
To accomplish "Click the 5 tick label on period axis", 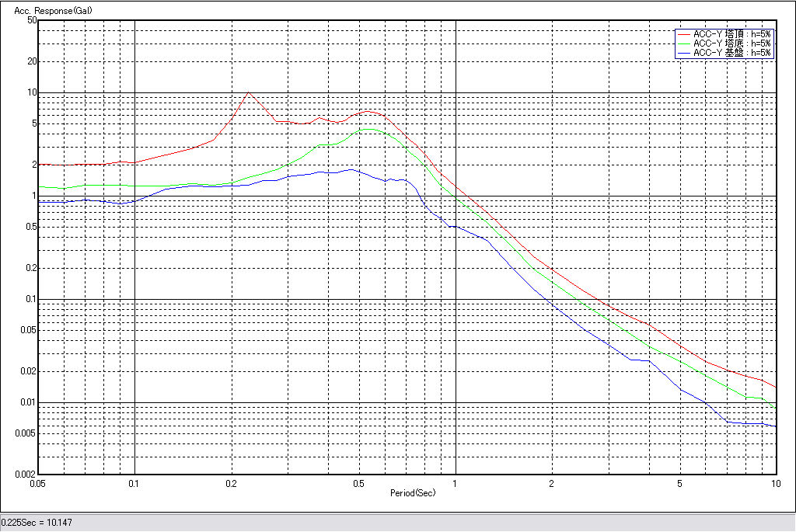I will click(679, 484).
